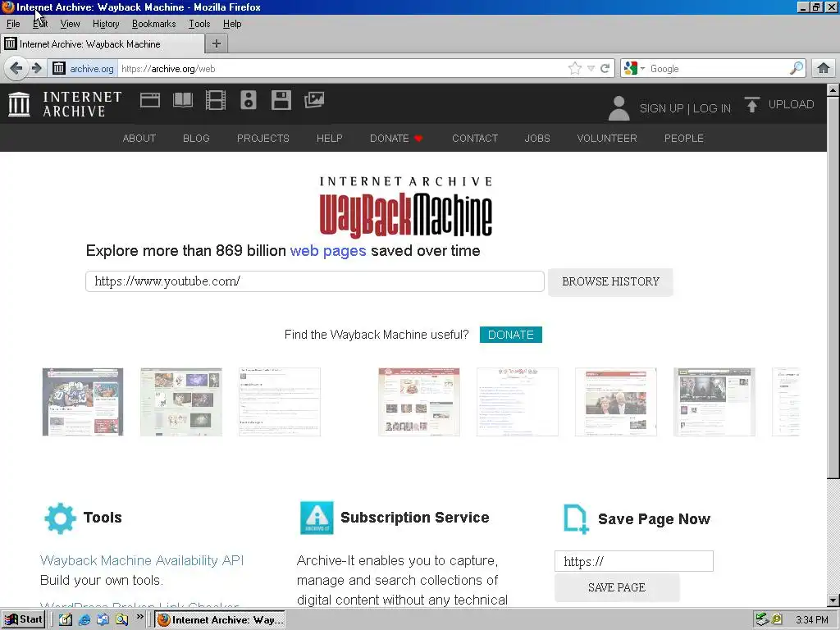Go to PROJECTS in navigation bar
Screen dimensions: 840x630
[263, 138]
